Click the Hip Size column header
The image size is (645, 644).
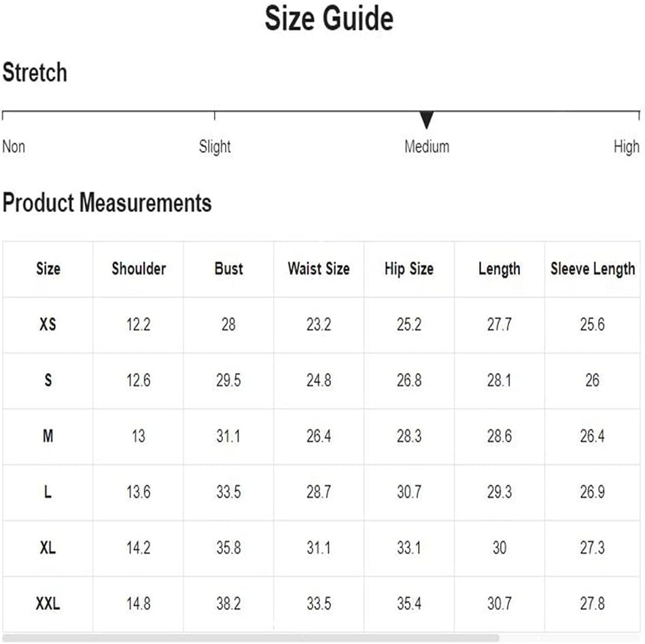(409, 269)
